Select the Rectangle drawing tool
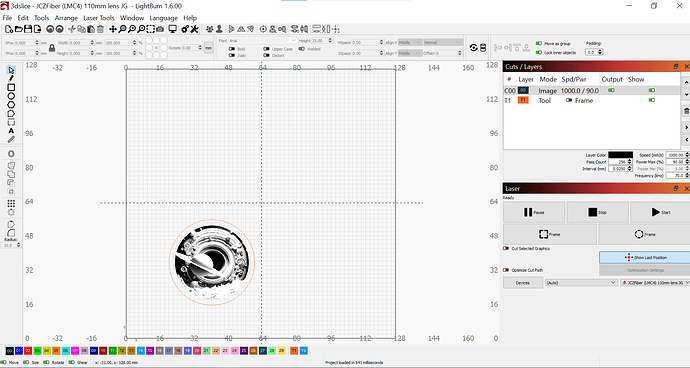 pos(11,87)
